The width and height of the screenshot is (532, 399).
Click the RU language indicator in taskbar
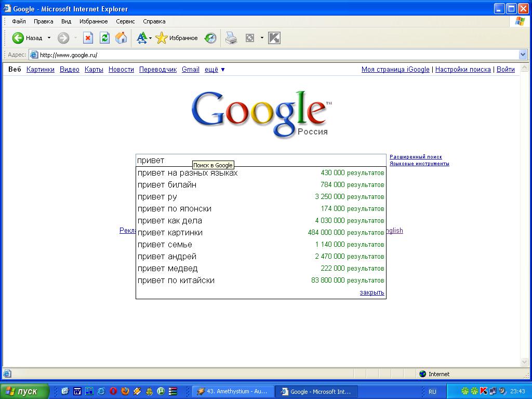point(432,392)
